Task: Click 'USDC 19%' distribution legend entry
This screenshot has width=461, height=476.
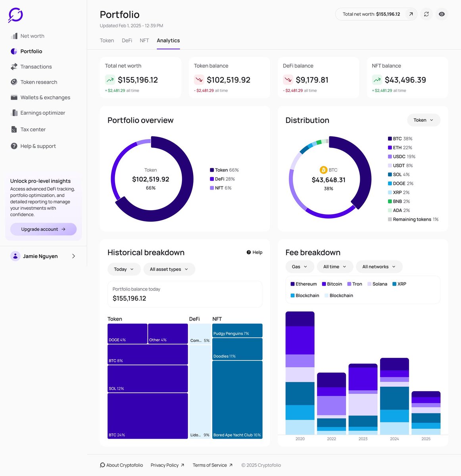Action: point(401,157)
